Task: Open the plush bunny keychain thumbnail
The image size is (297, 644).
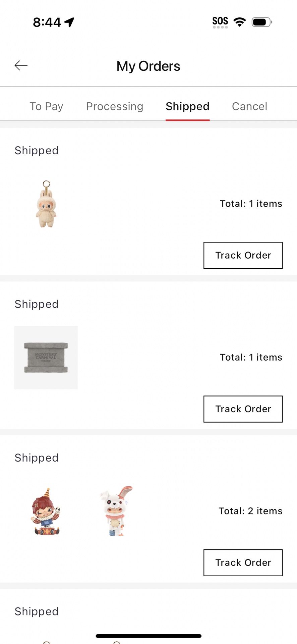Action: tap(46, 204)
